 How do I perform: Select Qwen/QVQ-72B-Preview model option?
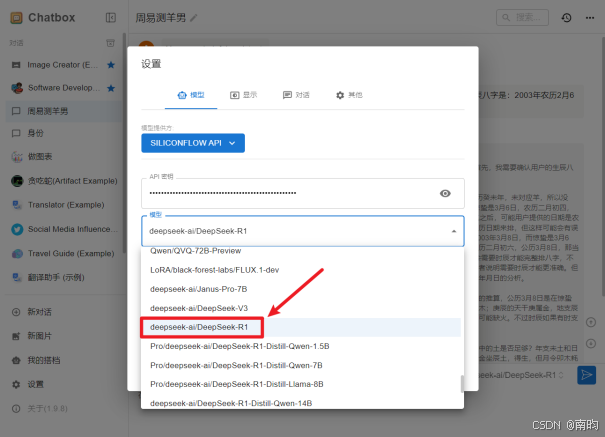click(x=302, y=251)
